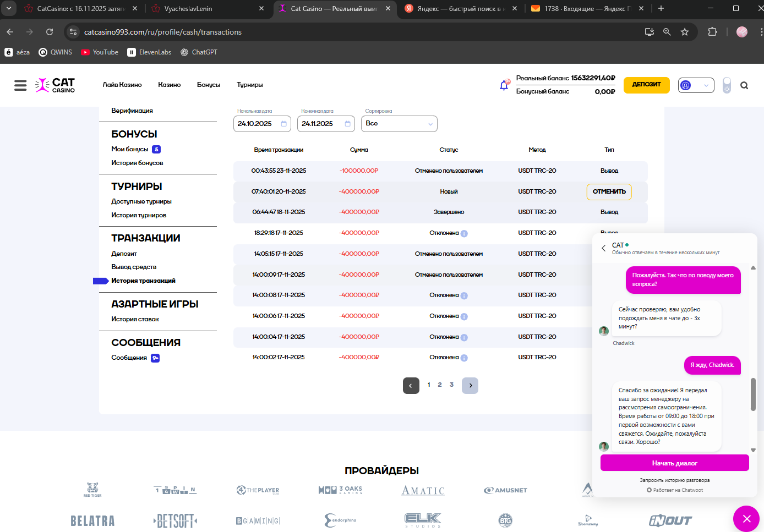Open the Сортировка dropdown showing Все
The height and width of the screenshot is (532, 764).
(399, 124)
